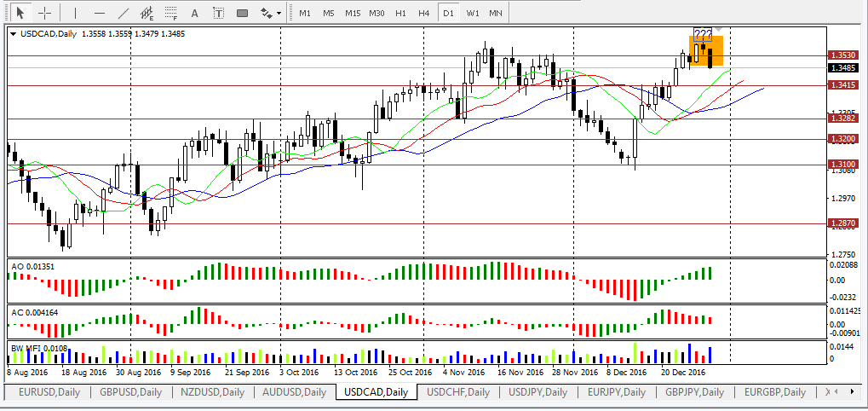Screen dimensions: 868x411
Task: Switch chart to M15 timeframe
Action: [353, 13]
